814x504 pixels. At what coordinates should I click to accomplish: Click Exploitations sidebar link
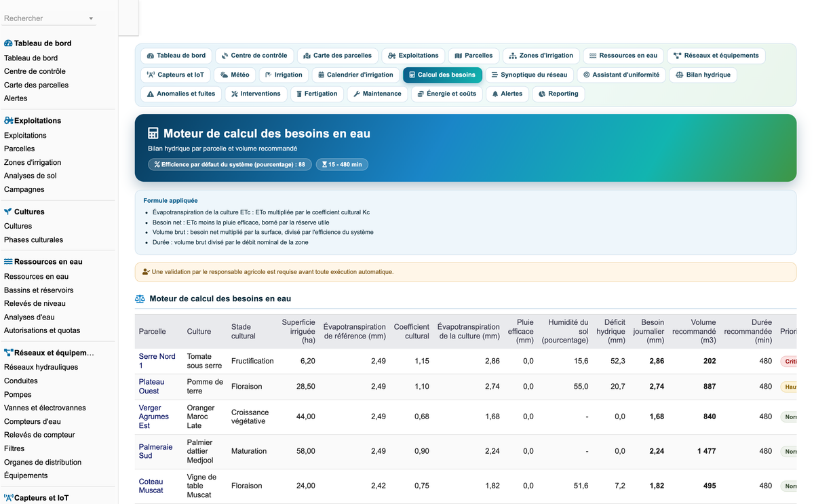coord(26,136)
